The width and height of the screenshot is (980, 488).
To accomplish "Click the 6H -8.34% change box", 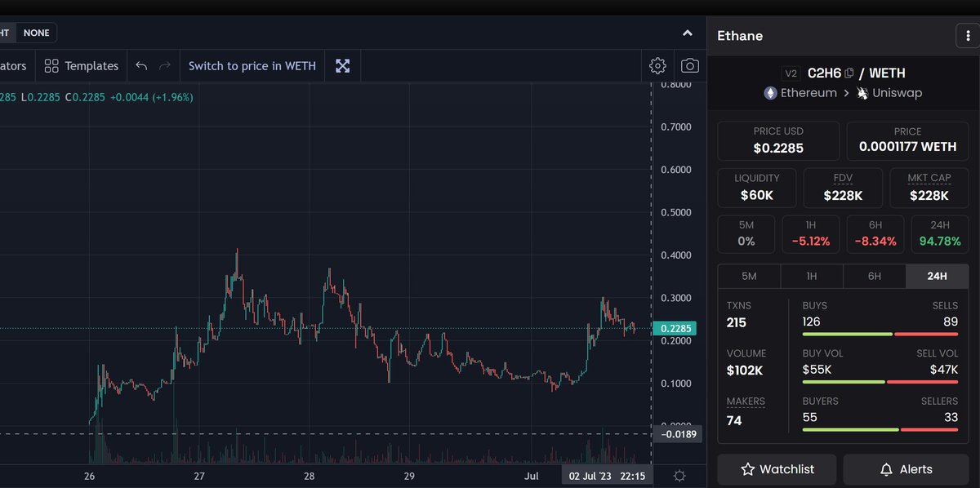I will (x=875, y=234).
